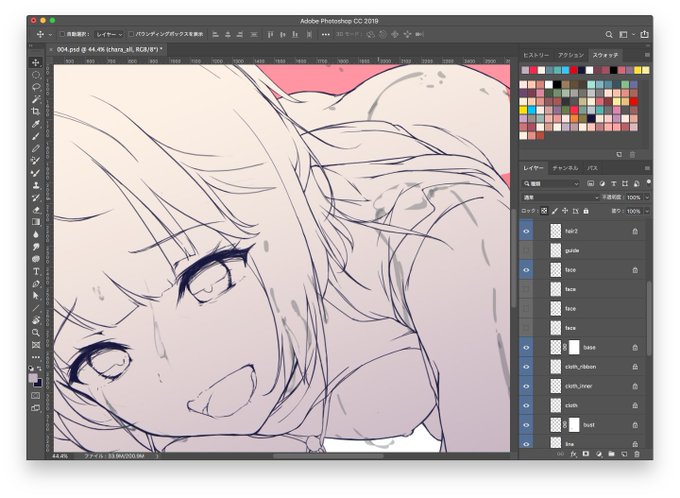Pick the black swatch in top row
The width and height of the screenshot is (680, 498).
(613, 70)
